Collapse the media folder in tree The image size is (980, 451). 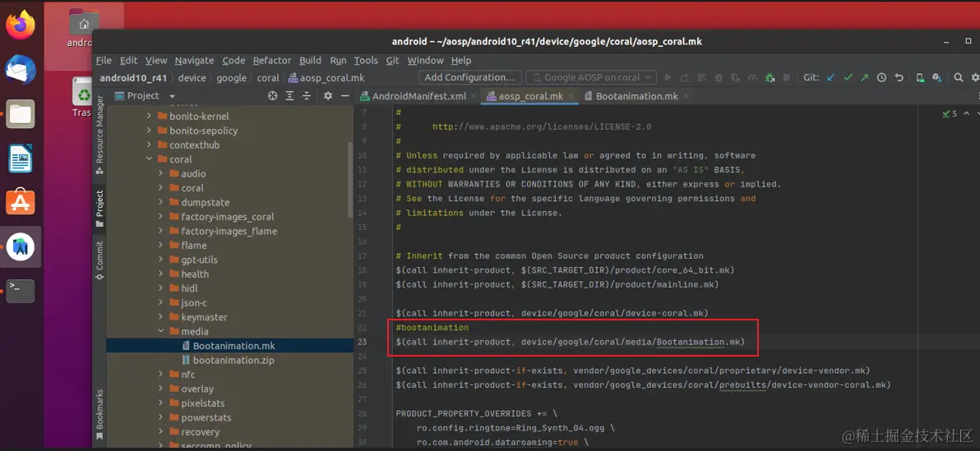tap(160, 332)
